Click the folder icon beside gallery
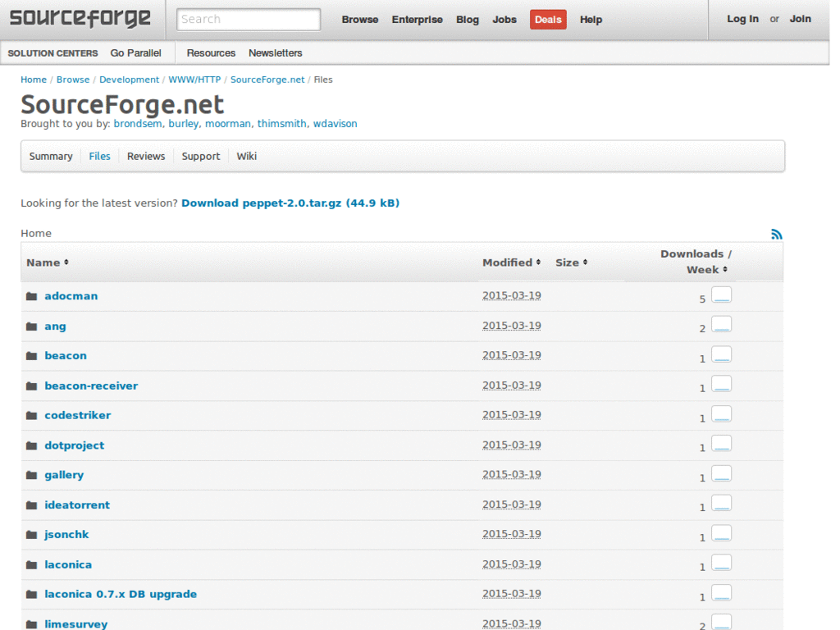 click(x=32, y=475)
